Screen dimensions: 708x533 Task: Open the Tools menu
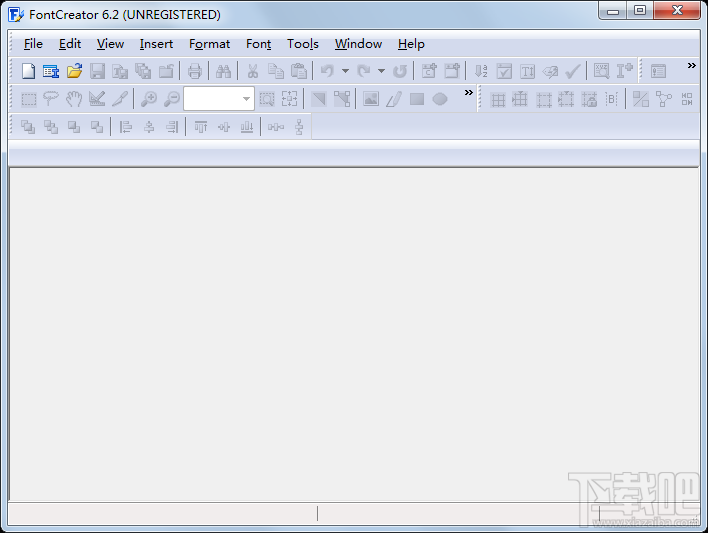[x=303, y=44]
